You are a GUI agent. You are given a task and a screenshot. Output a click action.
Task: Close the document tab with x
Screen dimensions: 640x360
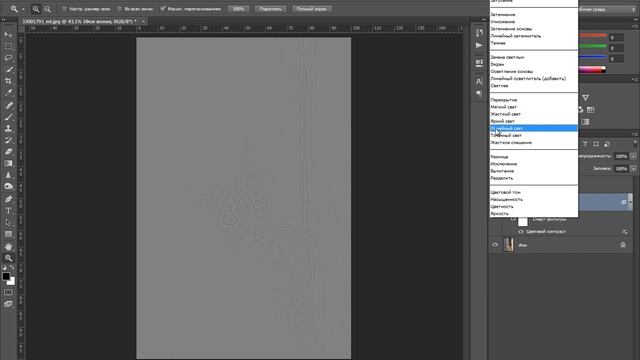[x=143, y=21]
